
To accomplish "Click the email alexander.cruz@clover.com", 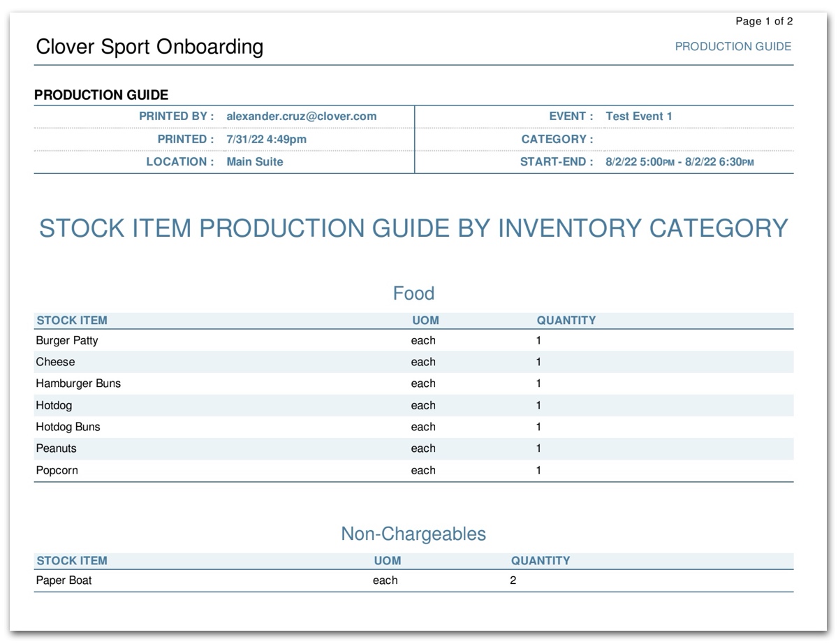I will click(x=302, y=117).
